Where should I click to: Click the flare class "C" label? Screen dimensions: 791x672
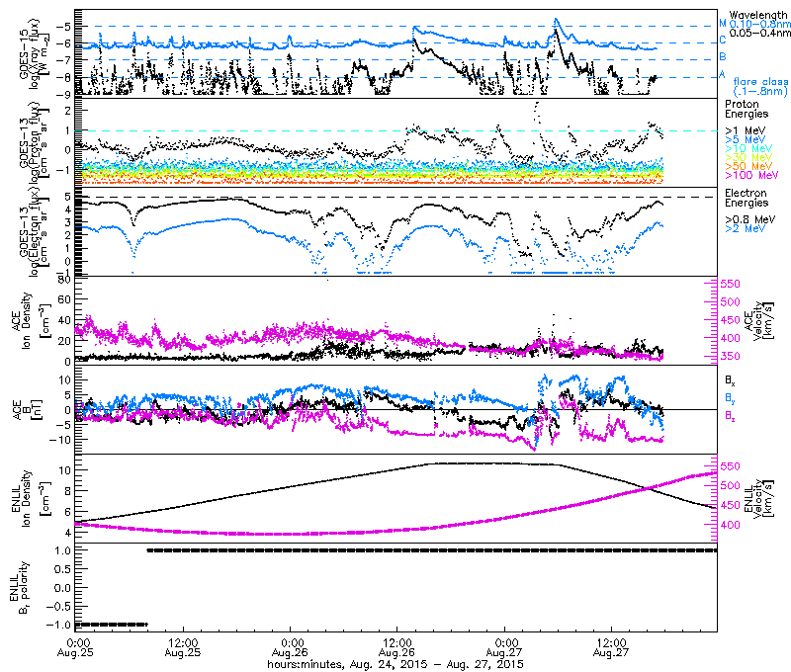pos(723,41)
